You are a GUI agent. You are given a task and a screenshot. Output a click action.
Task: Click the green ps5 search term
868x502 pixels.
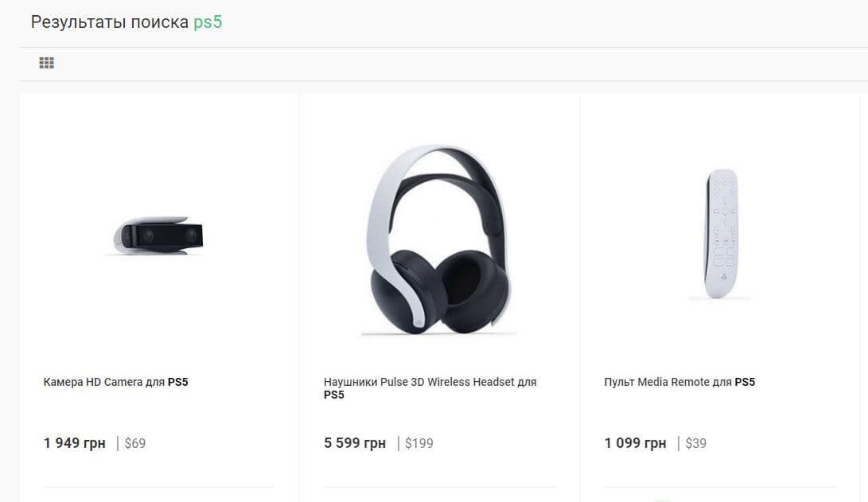pos(208,21)
